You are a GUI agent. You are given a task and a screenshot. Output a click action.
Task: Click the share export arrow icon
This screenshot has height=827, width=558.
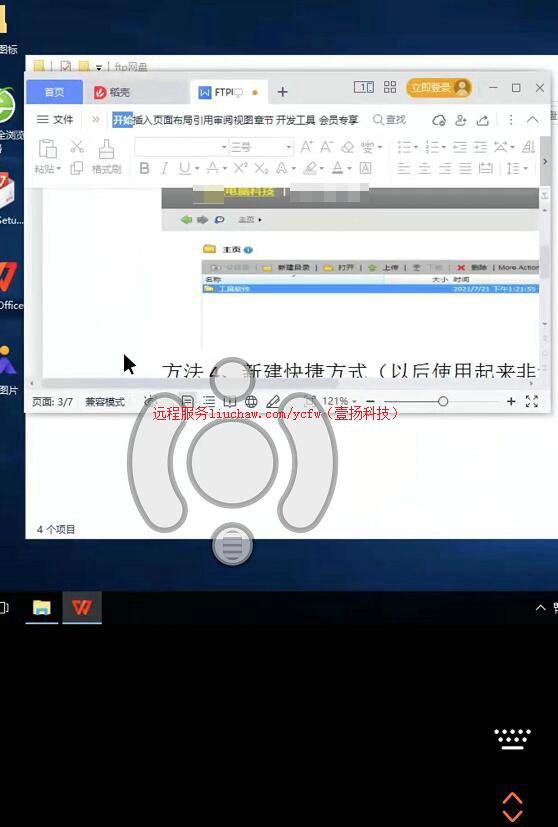482,120
